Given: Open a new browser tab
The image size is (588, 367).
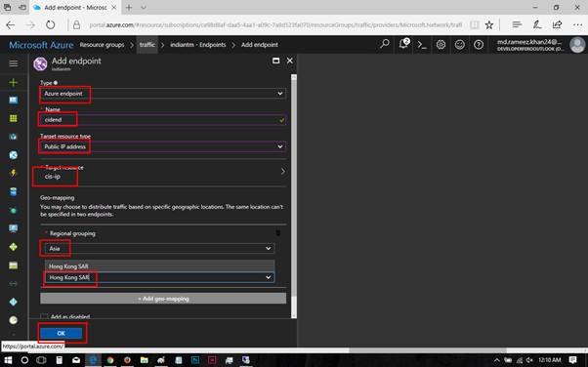Looking at the screenshot, I should pos(129,8).
